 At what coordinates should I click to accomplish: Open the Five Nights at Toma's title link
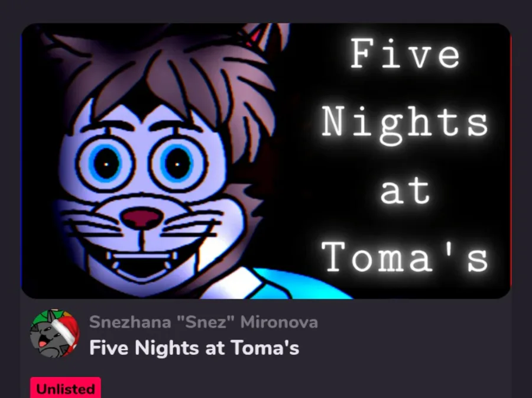tap(194, 348)
